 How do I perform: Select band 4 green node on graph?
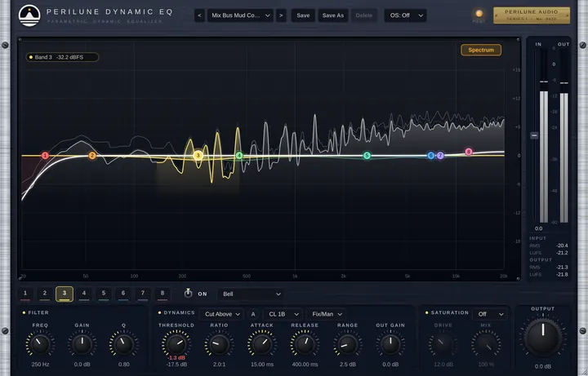pyautogui.click(x=239, y=156)
